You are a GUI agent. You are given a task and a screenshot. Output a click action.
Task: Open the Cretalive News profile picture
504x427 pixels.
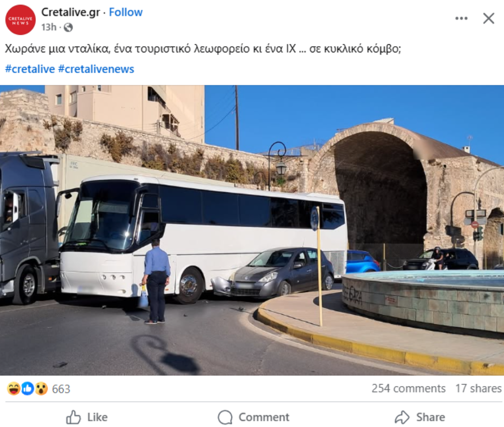[x=21, y=20]
